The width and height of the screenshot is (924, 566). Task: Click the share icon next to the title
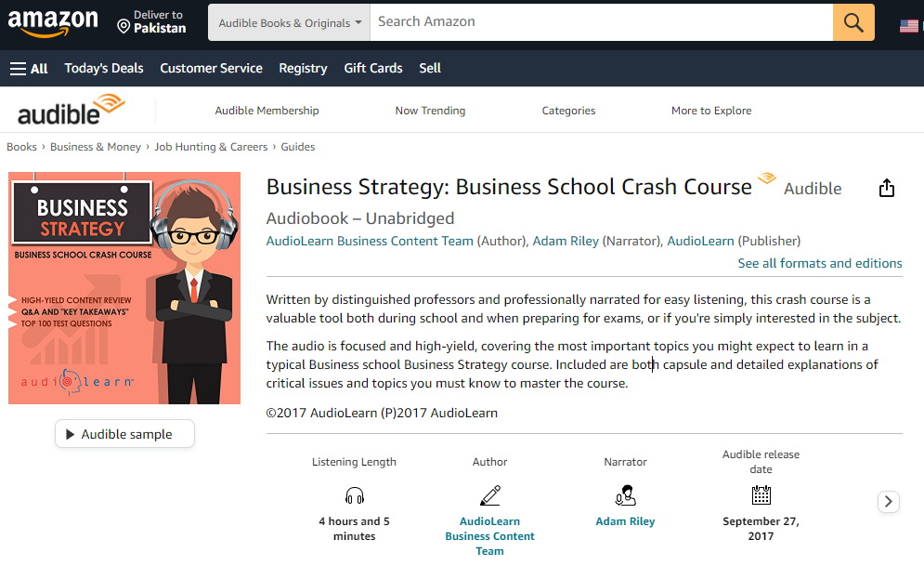click(886, 188)
